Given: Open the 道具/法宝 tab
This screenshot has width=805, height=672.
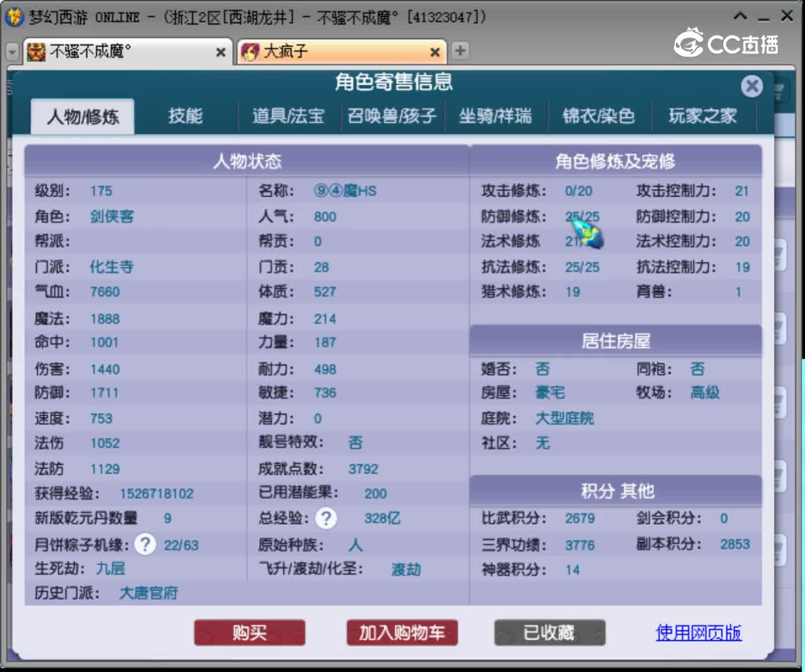Looking at the screenshot, I should pyautogui.click(x=288, y=116).
